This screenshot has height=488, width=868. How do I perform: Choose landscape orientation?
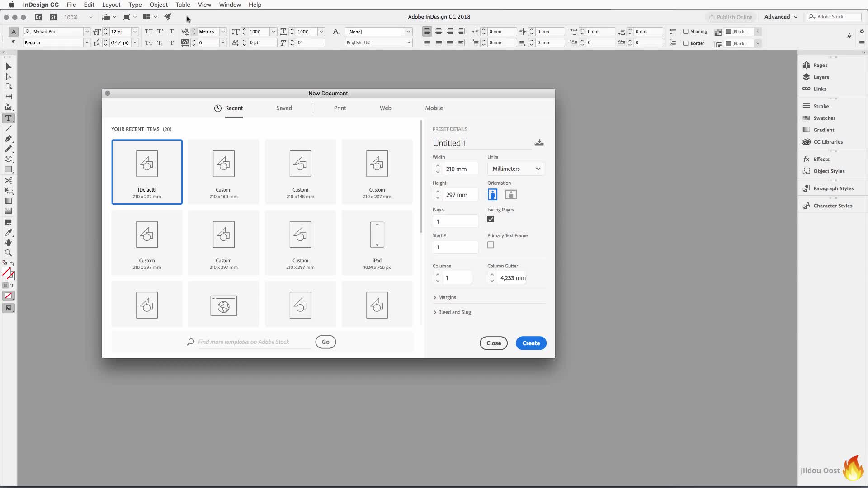click(x=511, y=194)
